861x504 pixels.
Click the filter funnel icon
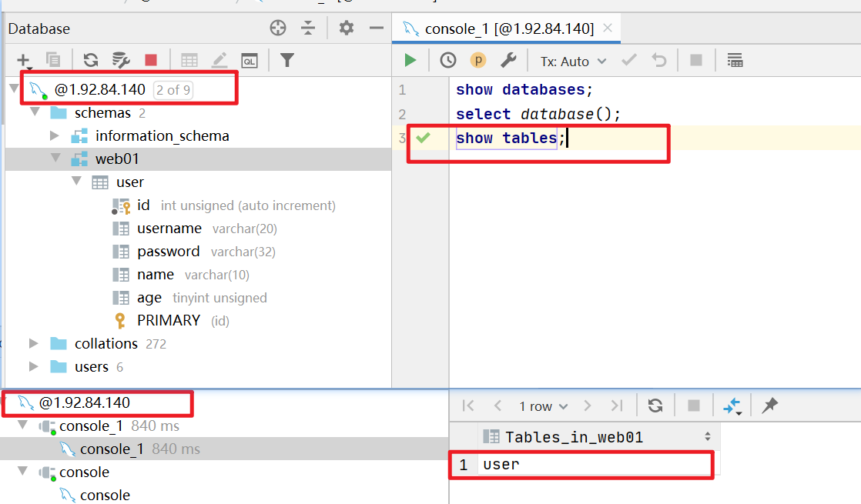coord(286,60)
